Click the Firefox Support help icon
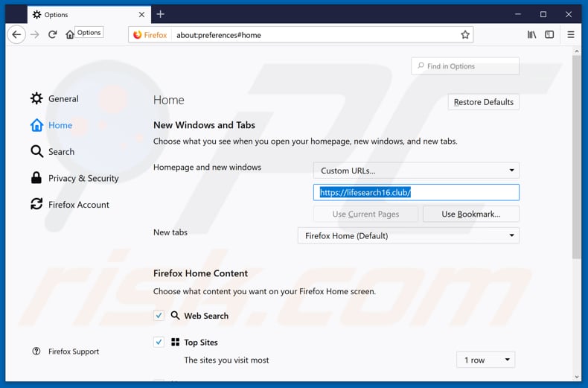This screenshot has width=588, height=388. [x=36, y=352]
